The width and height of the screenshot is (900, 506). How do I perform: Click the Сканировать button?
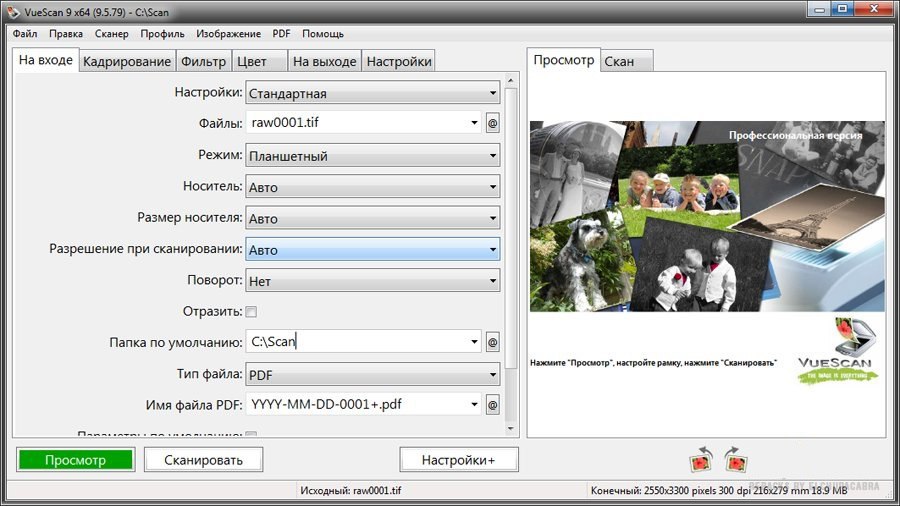point(203,460)
